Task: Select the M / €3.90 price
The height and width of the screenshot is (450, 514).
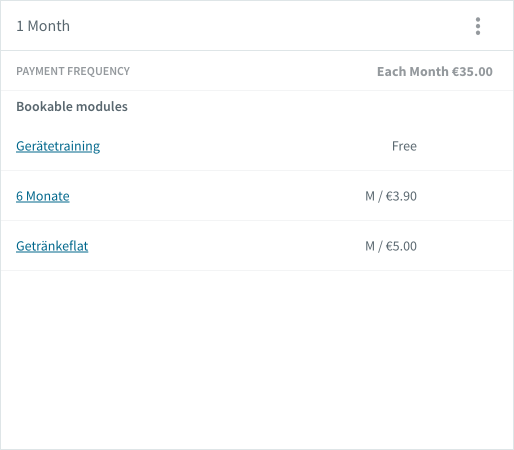Action: tap(391, 196)
